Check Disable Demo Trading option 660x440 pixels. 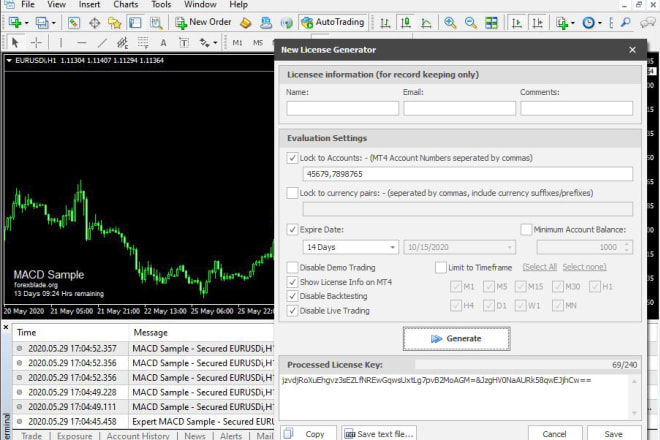292,267
